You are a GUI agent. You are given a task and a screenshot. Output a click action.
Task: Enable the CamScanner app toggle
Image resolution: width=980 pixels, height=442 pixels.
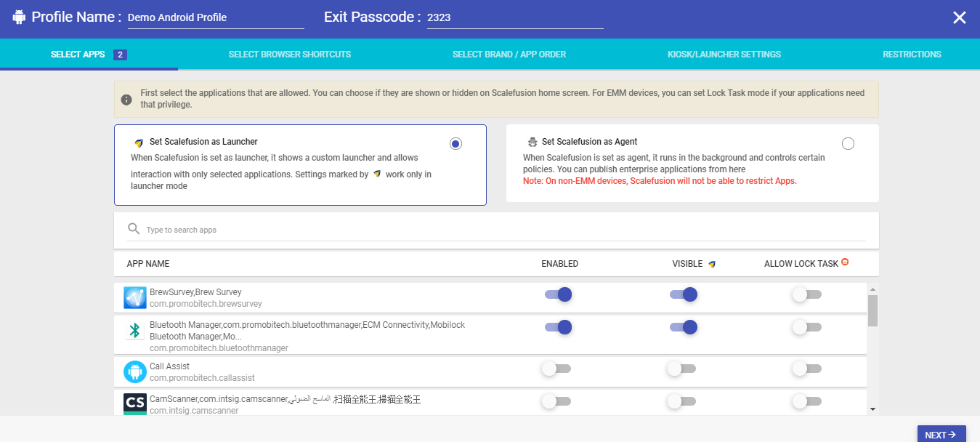coord(556,401)
